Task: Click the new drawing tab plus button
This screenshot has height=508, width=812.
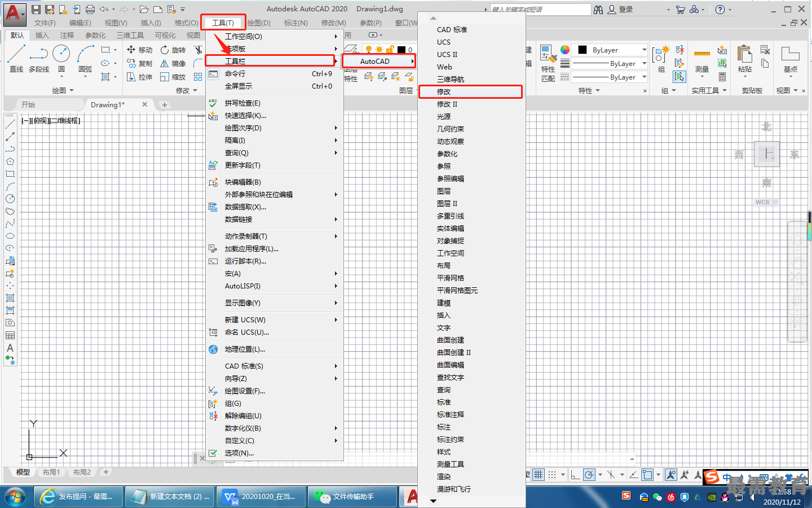Action: (165, 104)
